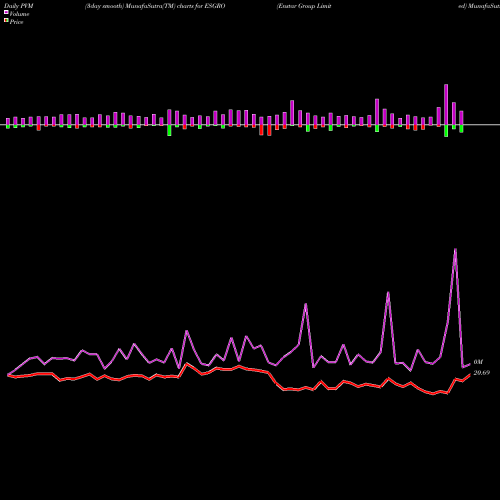Click the 'Enstar Group Limit' company name text
Image resolution: width=500 pixels, height=500 pixels.
point(304,6)
